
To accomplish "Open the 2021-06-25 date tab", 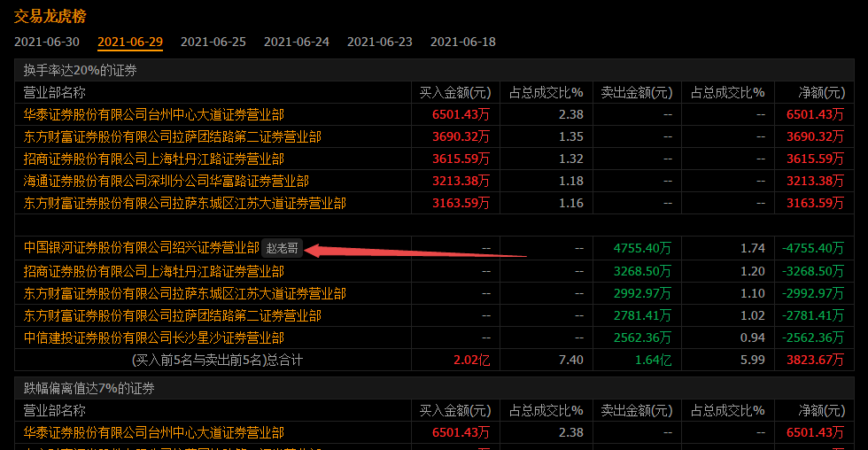I will coord(213,42).
